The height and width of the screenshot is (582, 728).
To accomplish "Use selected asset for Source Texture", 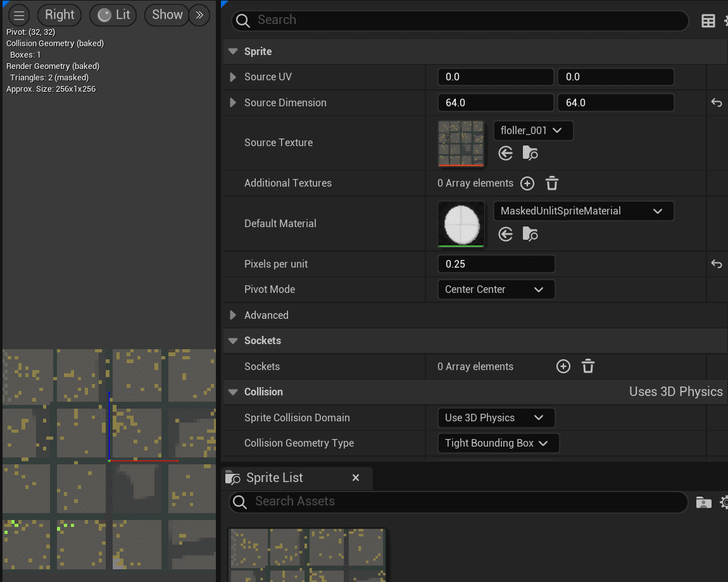I will pos(505,153).
